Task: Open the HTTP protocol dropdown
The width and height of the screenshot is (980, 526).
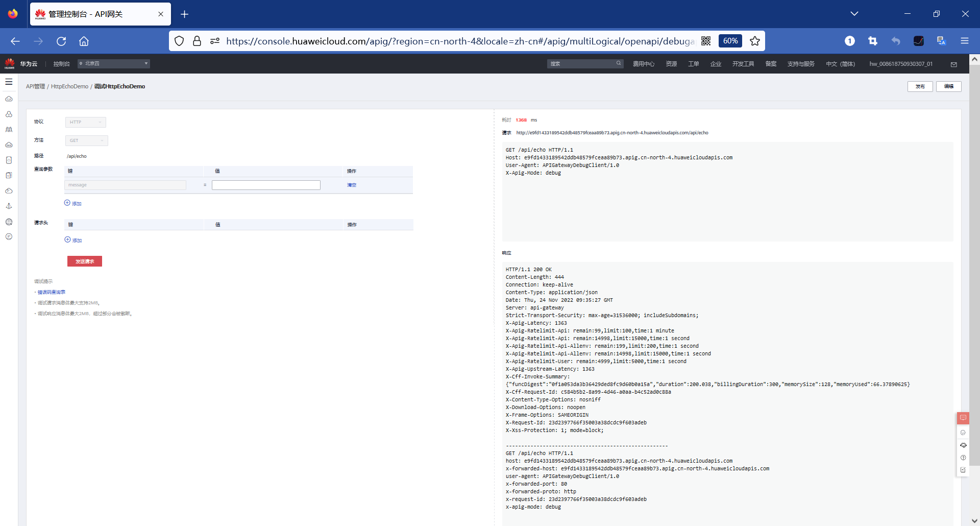Action: click(86, 122)
